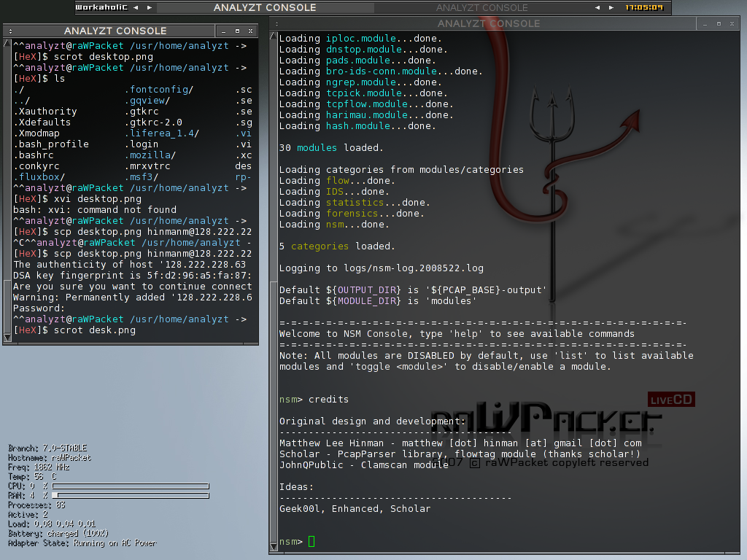
Task: Click the 'forensics' category name
Action: point(352,214)
